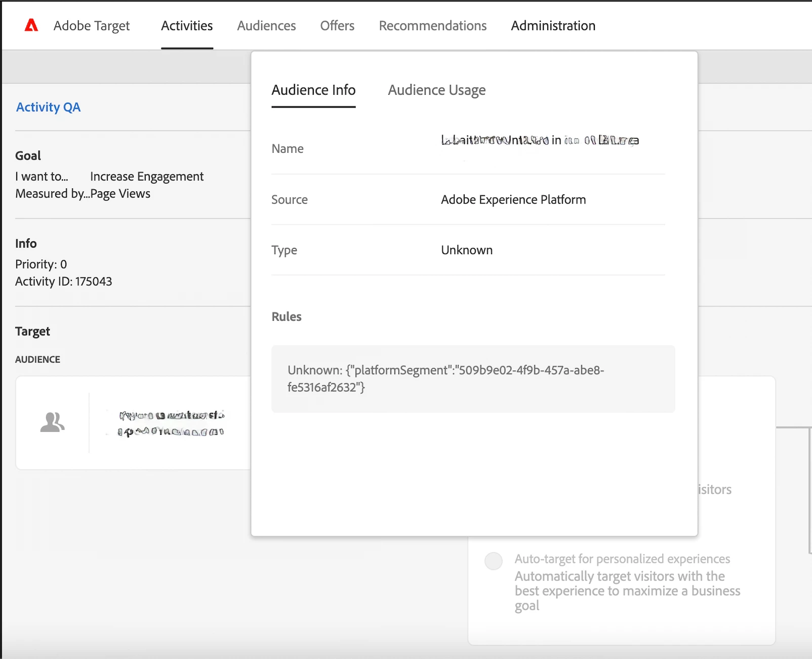Select Auto-target for personalized experiences radio button
This screenshot has width=812, height=659.
494,561
